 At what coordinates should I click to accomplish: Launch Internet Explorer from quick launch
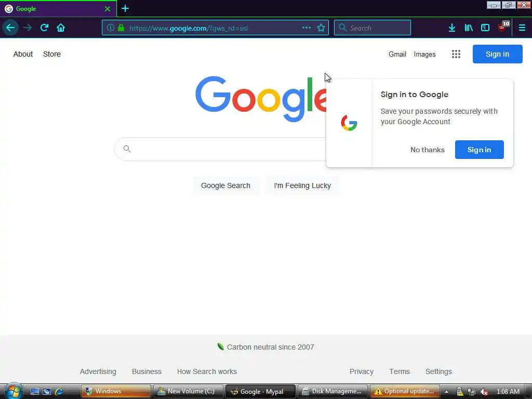[x=59, y=391]
